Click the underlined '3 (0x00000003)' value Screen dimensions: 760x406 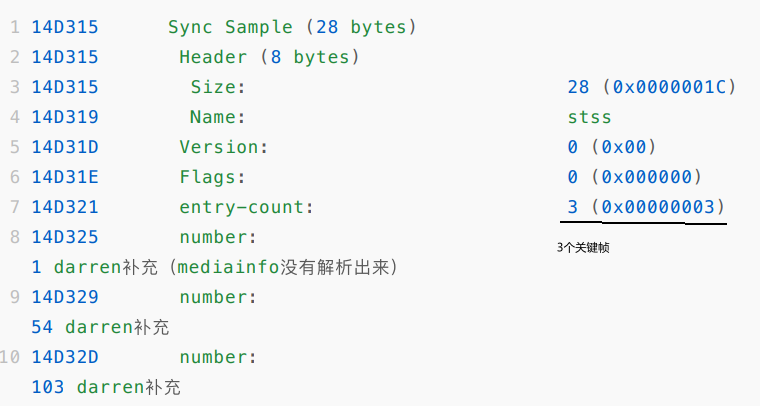(646, 207)
